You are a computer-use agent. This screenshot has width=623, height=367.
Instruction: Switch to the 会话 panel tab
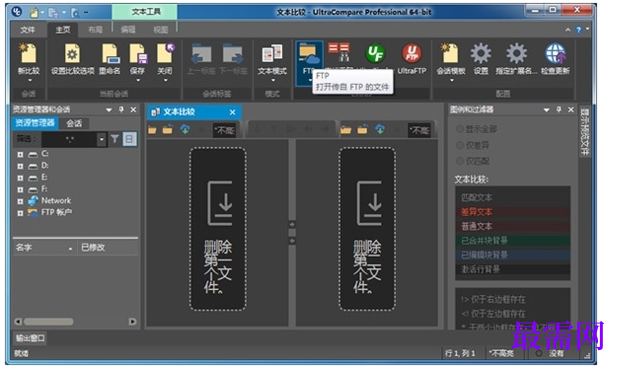(74, 124)
